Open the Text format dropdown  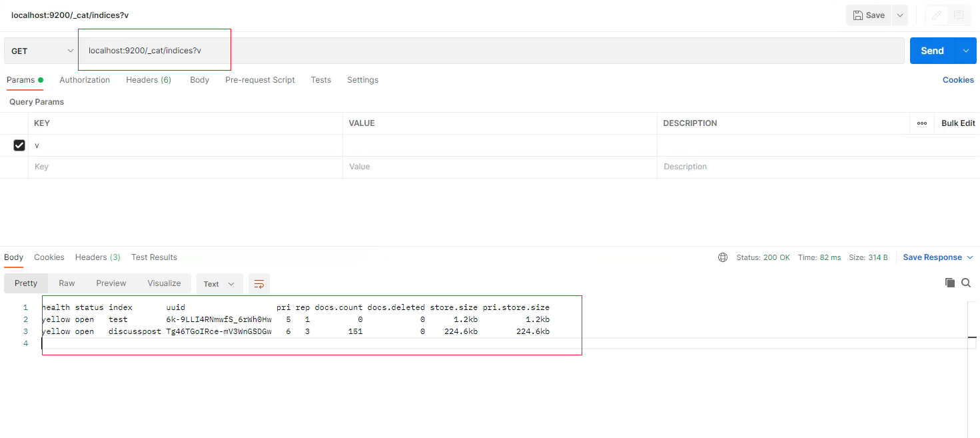(x=219, y=284)
